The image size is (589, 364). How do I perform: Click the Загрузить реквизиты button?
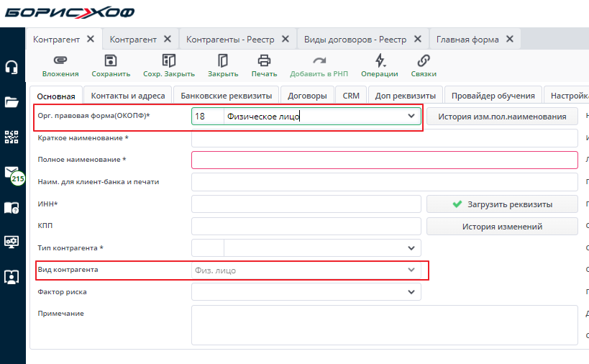[502, 204]
